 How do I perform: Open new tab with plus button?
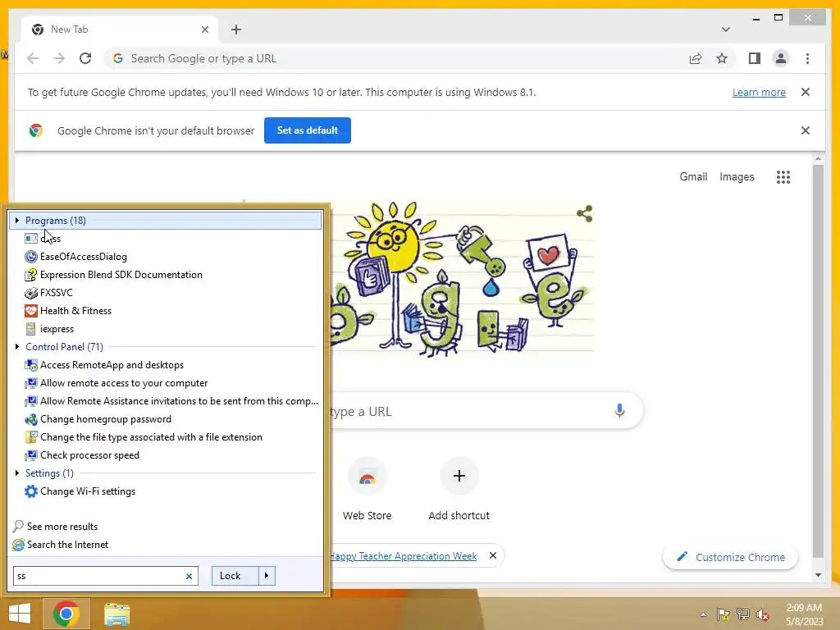(x=236, y=30)
